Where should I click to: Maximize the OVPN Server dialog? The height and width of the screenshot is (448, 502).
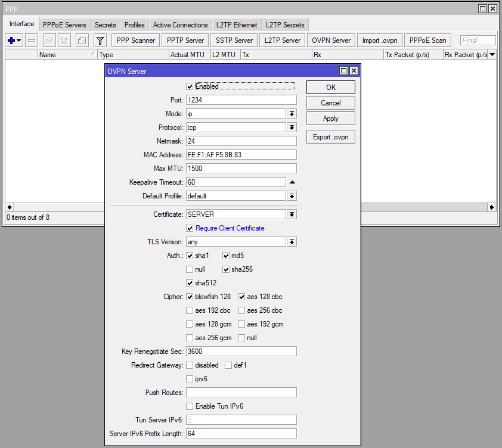pyautogui.click(x=343, y=71)
